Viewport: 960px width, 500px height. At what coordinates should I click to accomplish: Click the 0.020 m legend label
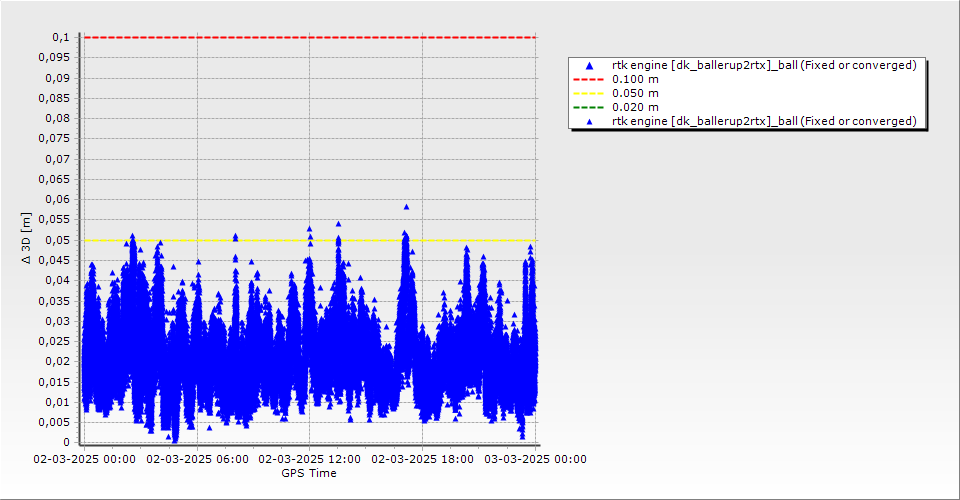coord(636,107)
